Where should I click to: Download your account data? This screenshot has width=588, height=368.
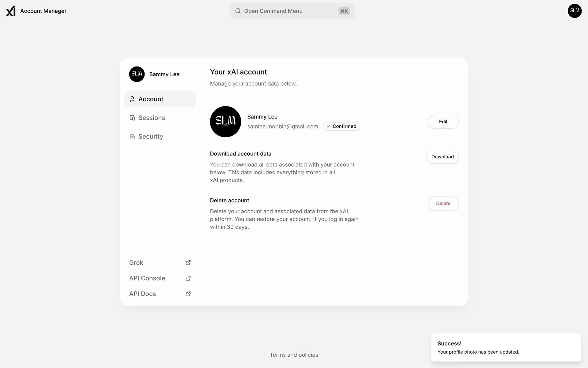(x=442, y=157)
